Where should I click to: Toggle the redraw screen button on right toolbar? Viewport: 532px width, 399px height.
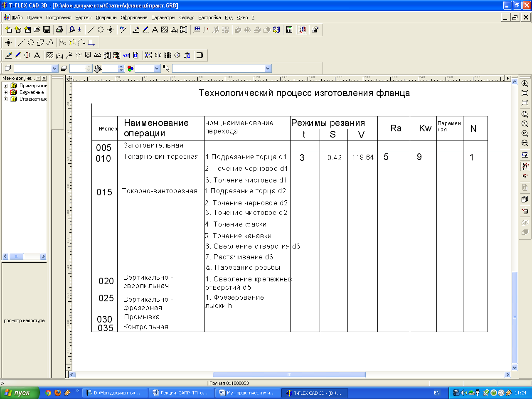click(525, 155)
